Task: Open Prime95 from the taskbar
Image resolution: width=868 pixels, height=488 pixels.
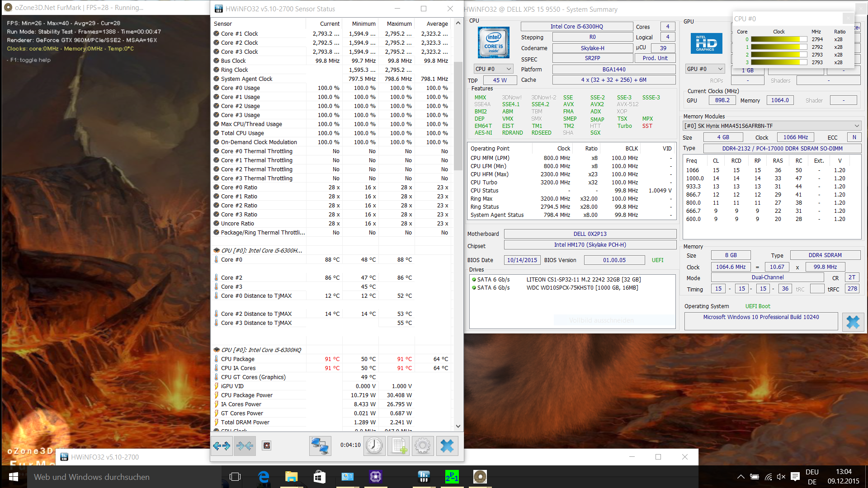Action: pos(452,477)
